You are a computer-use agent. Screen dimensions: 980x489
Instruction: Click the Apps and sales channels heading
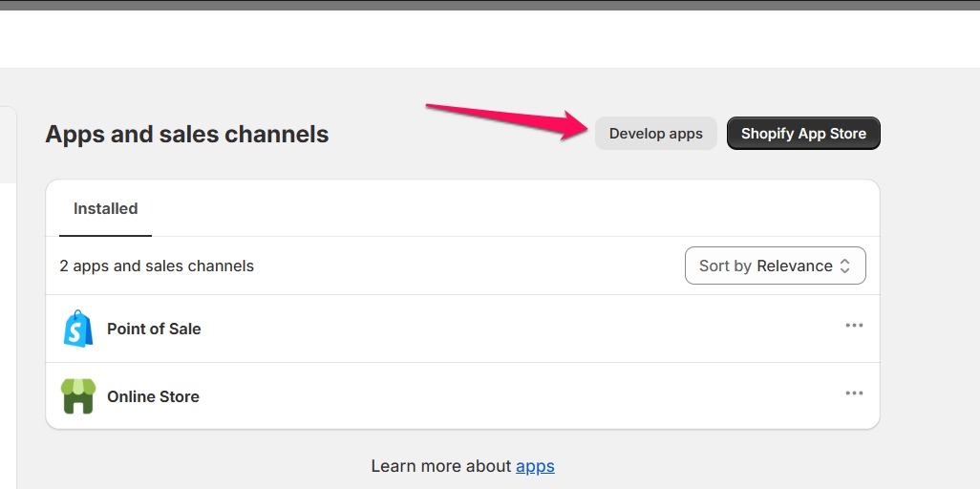click(x=187, y=134)
